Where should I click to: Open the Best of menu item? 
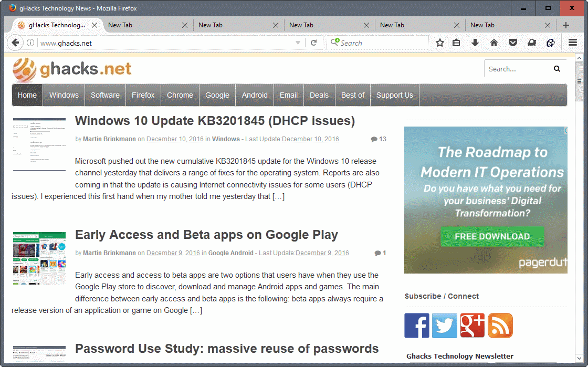(x=352, y=95)
